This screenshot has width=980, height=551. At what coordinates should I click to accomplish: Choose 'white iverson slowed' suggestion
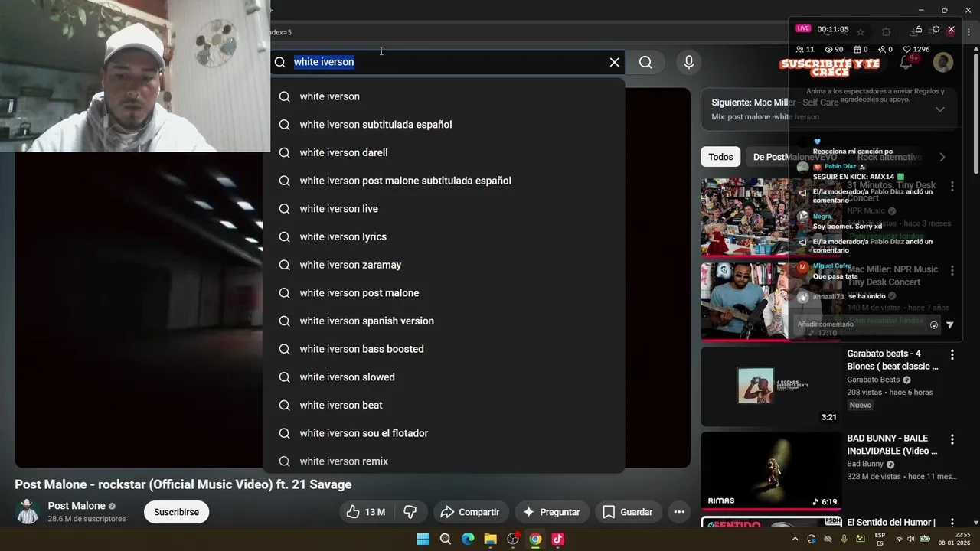coord(444,377)
